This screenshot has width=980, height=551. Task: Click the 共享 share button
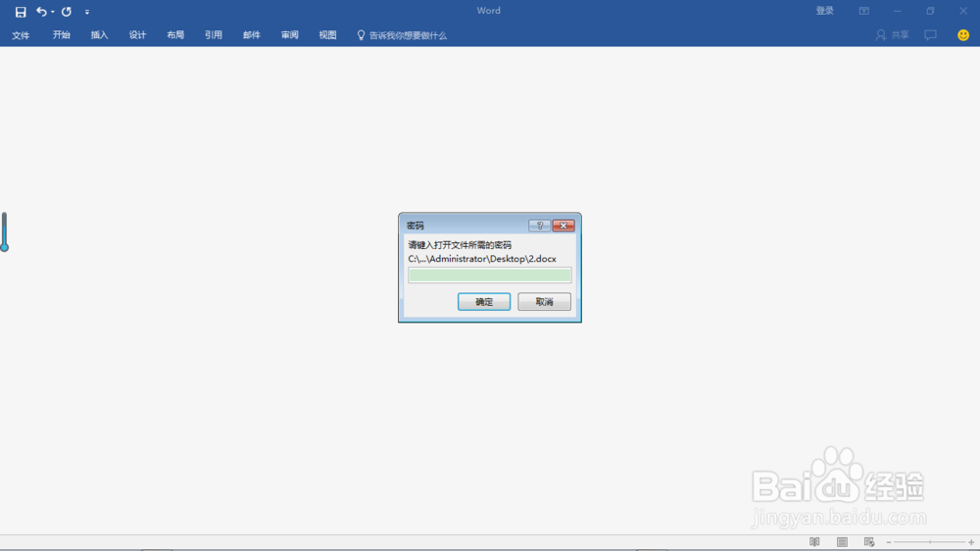tap(893, 35)
